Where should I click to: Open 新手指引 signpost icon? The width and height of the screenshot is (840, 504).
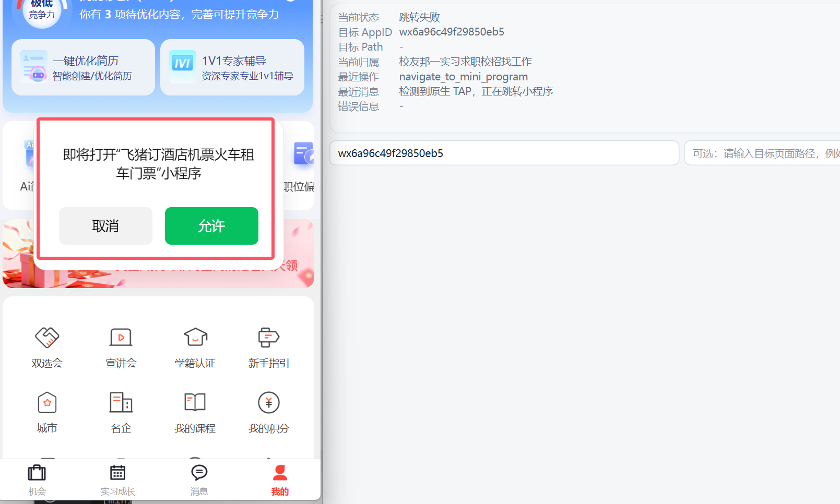[269, 337]
